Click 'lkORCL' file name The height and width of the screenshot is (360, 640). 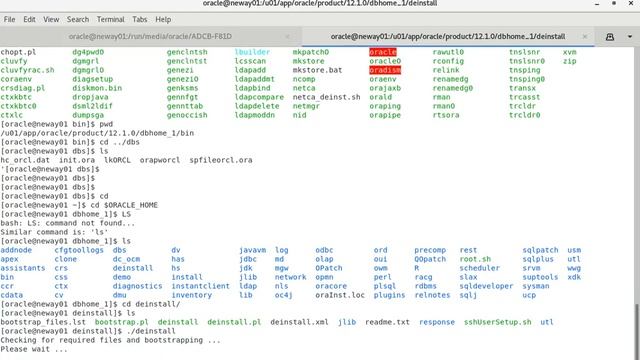117,160
